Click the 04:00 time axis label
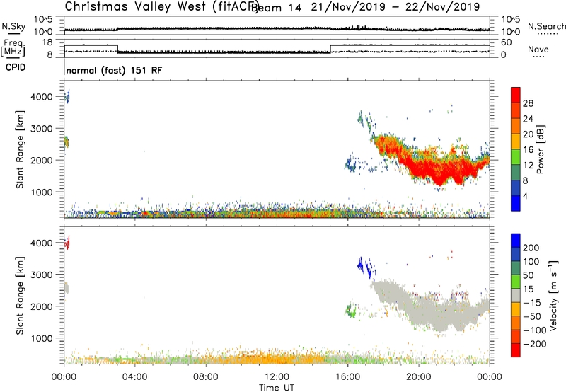The height and width of the screenshot is (392, 566). [134, 377]
